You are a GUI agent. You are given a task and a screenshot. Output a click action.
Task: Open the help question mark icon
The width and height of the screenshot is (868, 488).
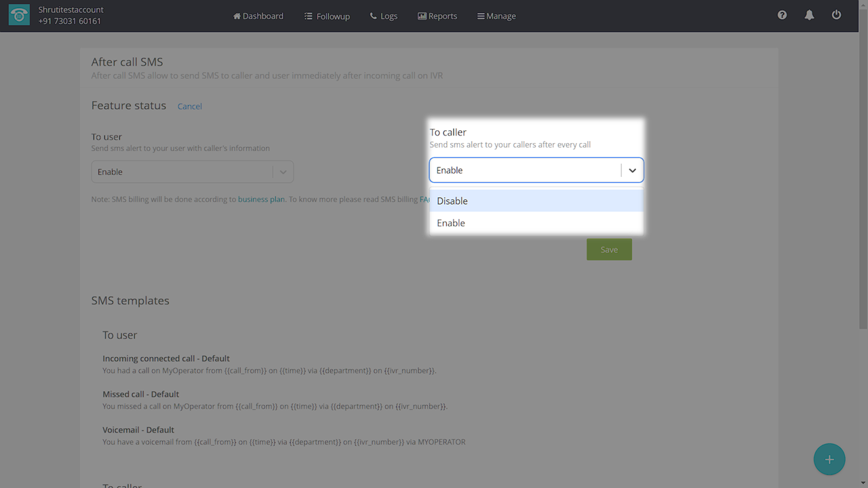pyautogui.click(x=782, y=15)
